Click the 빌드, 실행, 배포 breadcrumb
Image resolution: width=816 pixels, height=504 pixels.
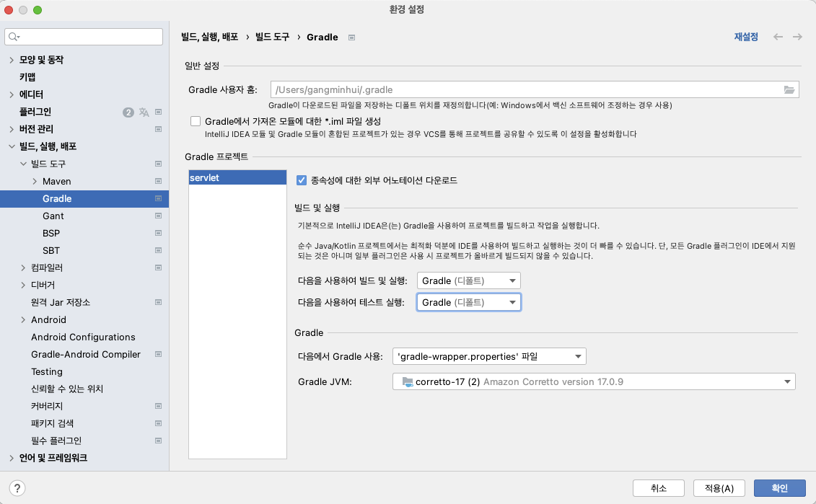click(x=210, y=37)
